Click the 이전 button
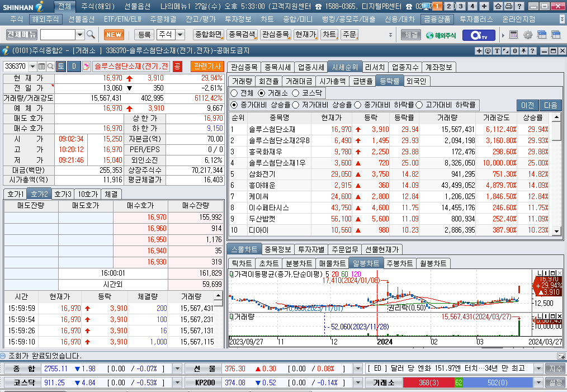This screenshot has height=392, width=567. point(528,105)
